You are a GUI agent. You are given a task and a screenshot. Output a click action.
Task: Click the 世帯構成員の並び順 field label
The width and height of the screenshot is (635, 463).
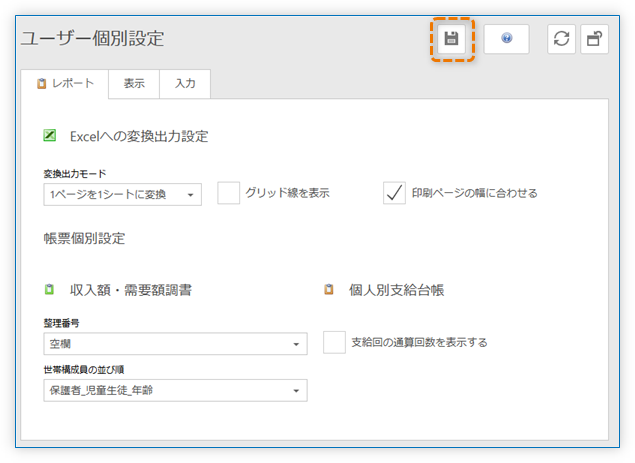84,370
